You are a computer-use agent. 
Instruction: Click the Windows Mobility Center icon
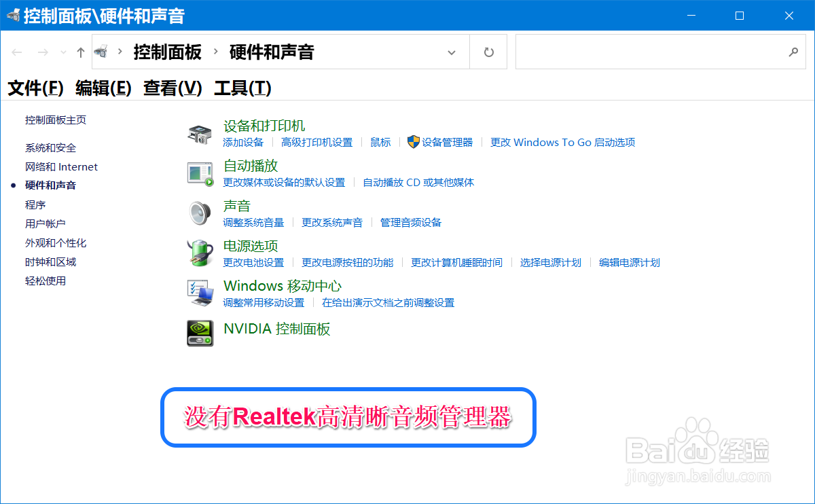200,293
